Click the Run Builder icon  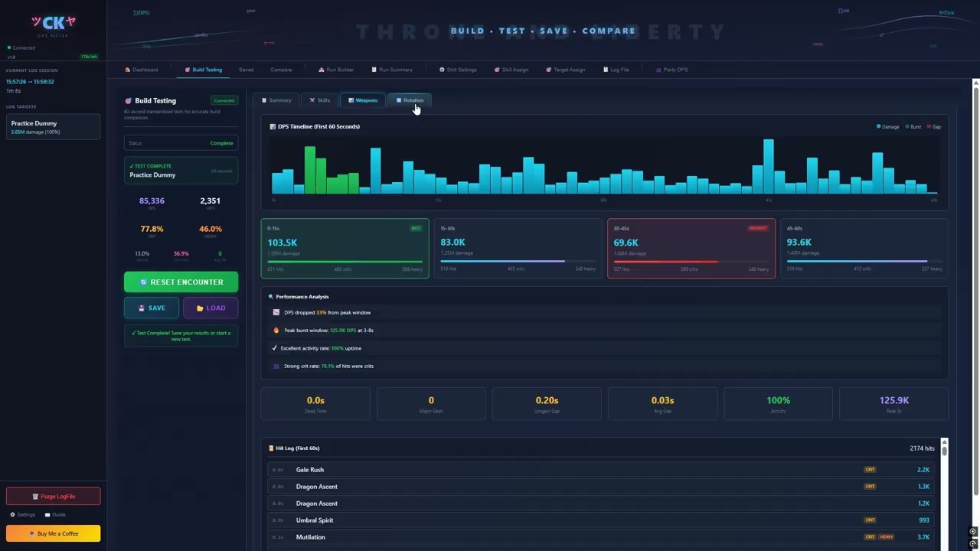pos(322,70)
